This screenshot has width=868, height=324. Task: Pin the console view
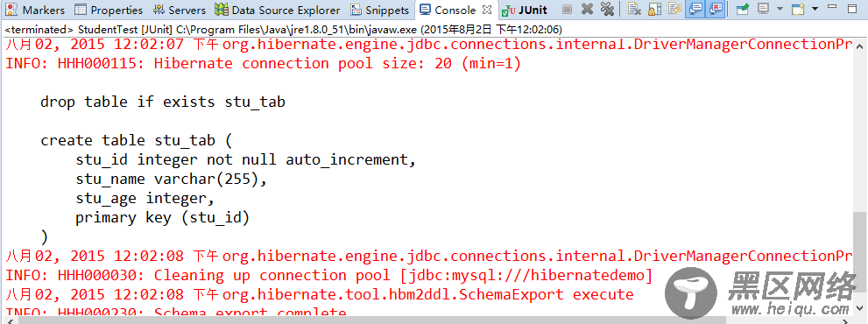pyautogui.click(x=743, y=10)
